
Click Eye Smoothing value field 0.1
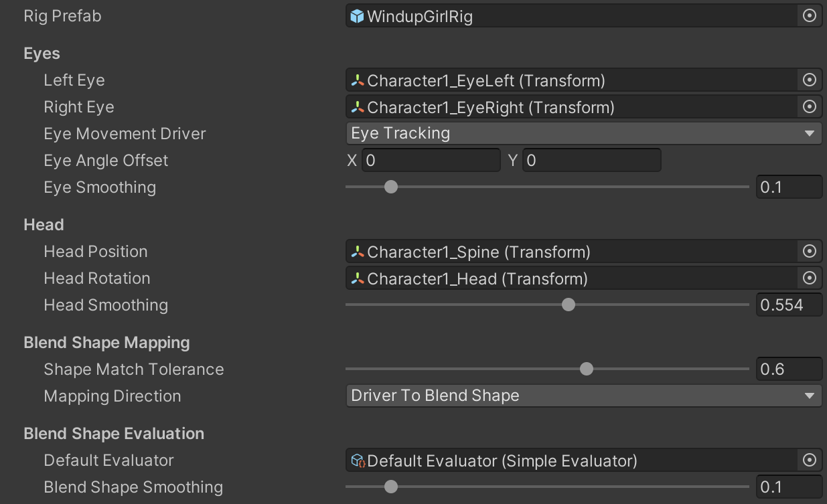pyautogui.click(x=789, y=187)
